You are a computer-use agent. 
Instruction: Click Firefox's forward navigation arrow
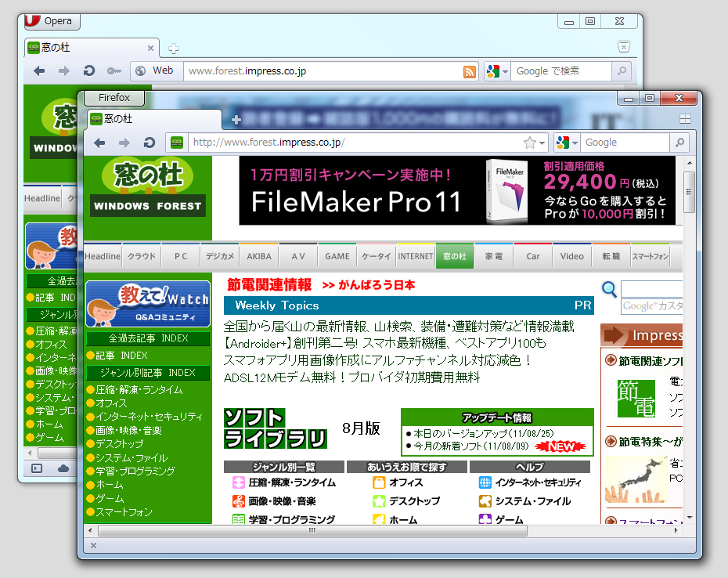click(125, 143)
